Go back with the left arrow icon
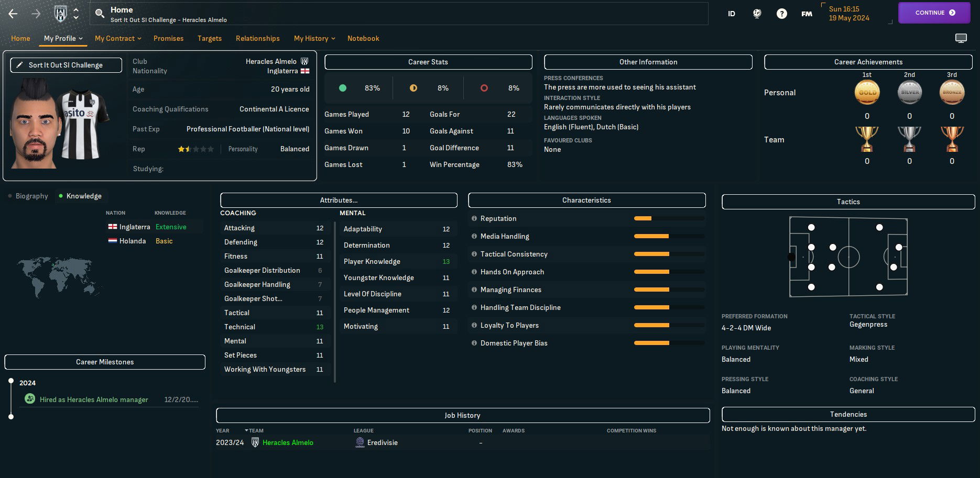This screenshot has height=478, width=980. point(13,14)
